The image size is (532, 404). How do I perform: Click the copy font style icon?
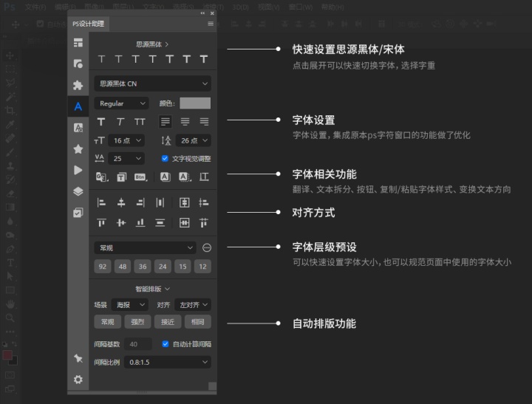(x=166, y=177)
